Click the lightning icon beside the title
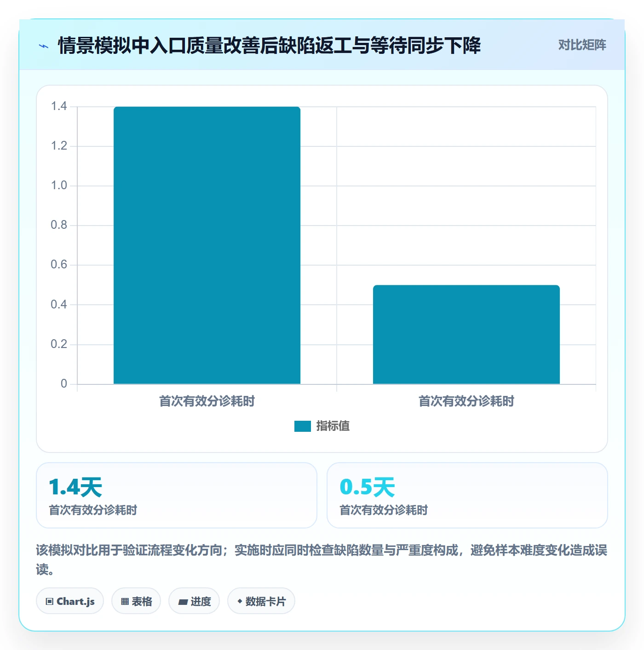The image size is (644, 650). (44, 46)
